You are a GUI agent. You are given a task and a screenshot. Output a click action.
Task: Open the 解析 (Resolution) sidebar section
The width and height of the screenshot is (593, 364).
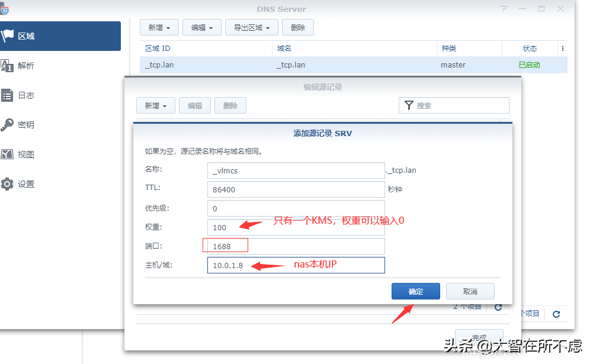point(60,65)
